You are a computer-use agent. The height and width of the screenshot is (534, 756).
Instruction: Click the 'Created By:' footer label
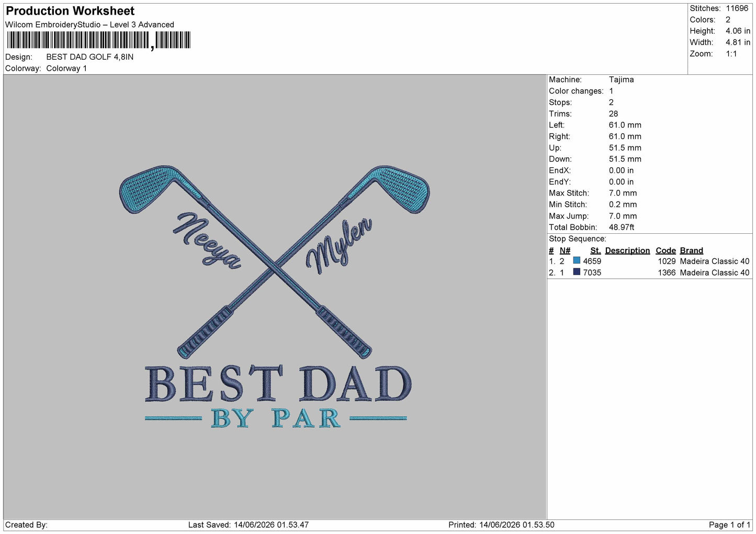[26, 525]
